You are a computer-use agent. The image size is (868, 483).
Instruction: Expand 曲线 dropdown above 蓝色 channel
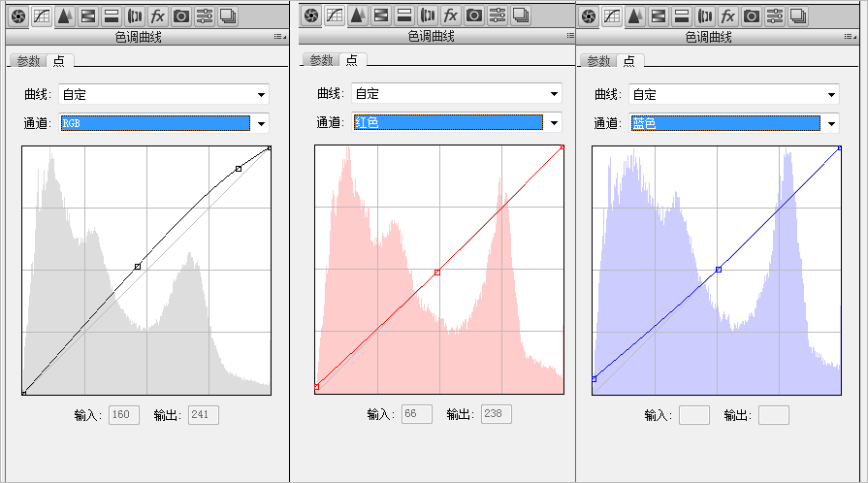pyautogui.click(x=734, y=94)
